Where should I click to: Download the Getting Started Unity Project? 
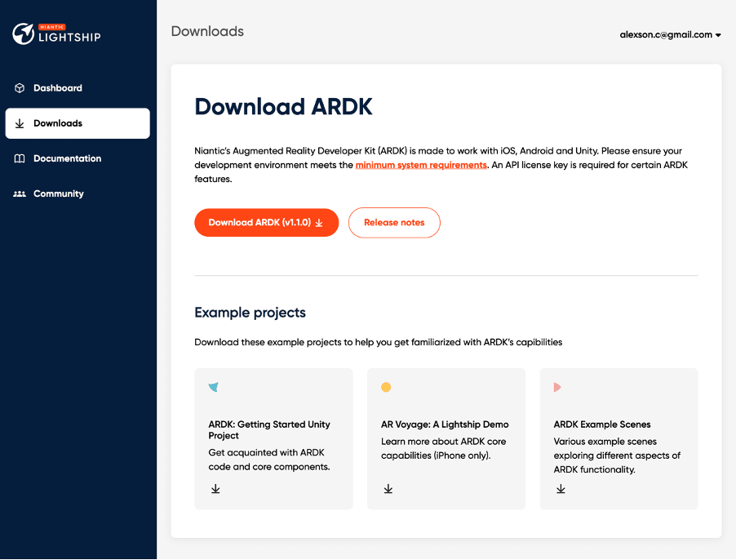coord(215,489)
